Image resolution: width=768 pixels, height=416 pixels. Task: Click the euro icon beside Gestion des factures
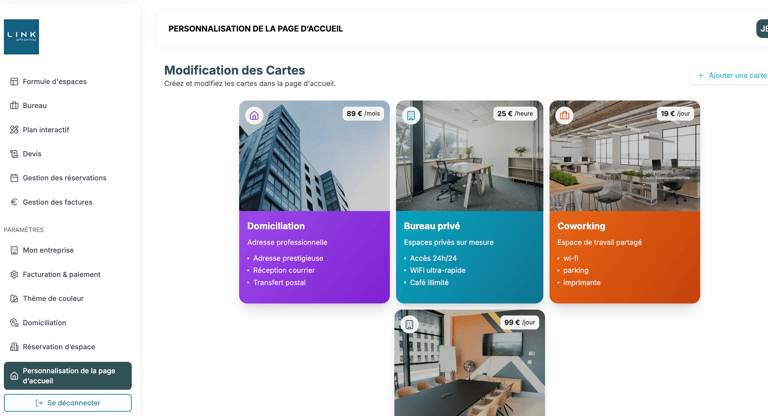14,202
